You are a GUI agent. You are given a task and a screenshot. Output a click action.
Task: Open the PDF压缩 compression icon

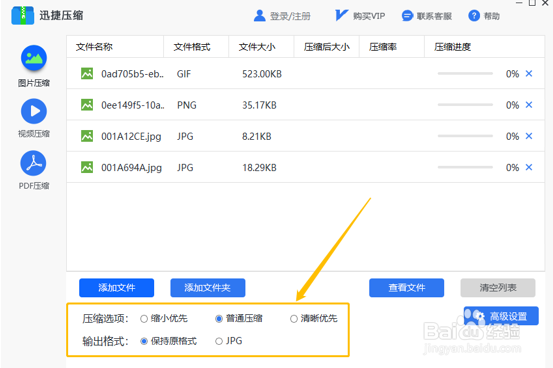34,163
